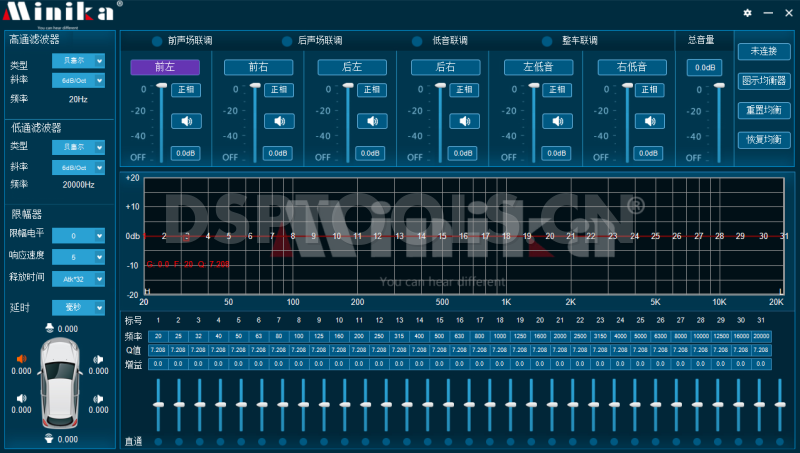800x453 pixels.
Task: Toggle 直通 bypass dot for band 10
Action: pos(345,442)
